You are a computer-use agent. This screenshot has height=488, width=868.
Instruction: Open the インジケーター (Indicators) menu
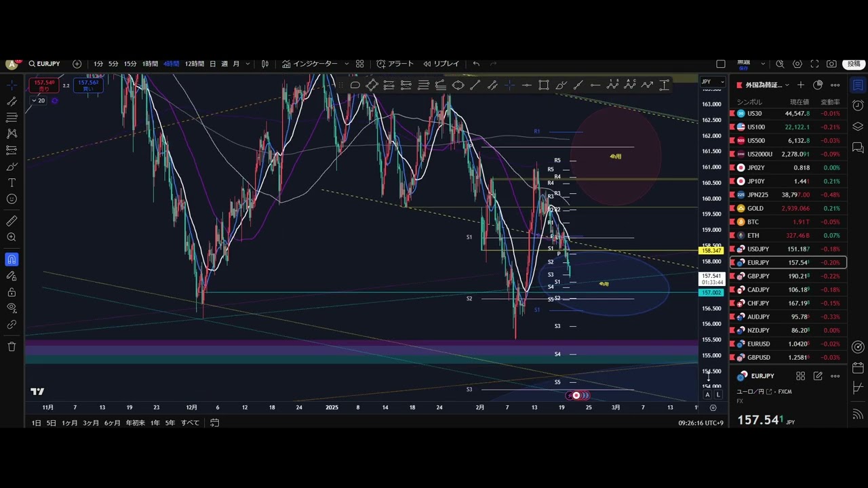(311, 64)
